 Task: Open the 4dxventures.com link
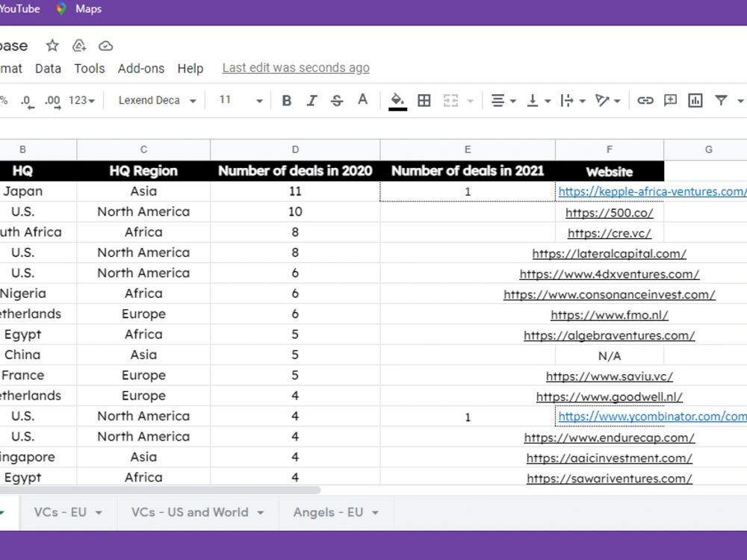[x=610, y=274]
